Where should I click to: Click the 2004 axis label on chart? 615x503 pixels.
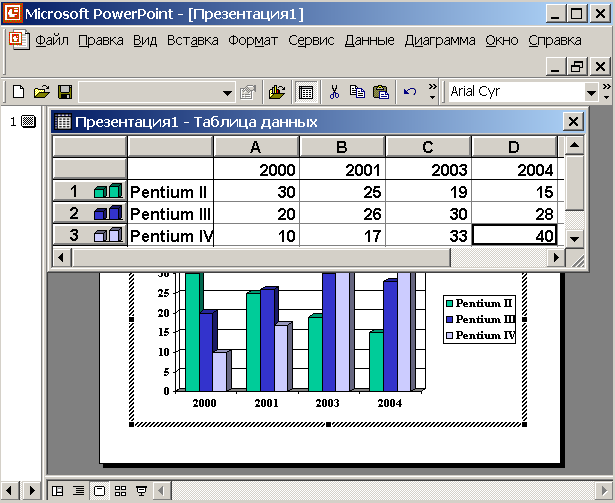coord(389,403)
